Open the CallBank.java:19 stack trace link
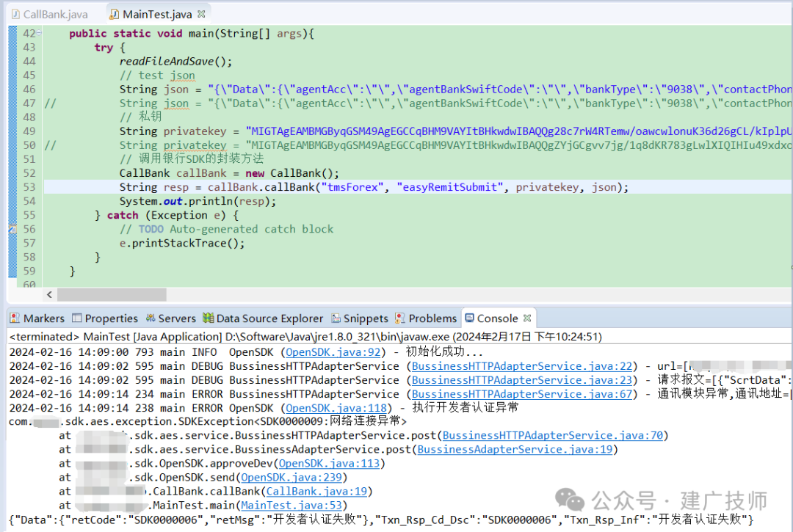The image size is (793, 532). coord(316,491)
